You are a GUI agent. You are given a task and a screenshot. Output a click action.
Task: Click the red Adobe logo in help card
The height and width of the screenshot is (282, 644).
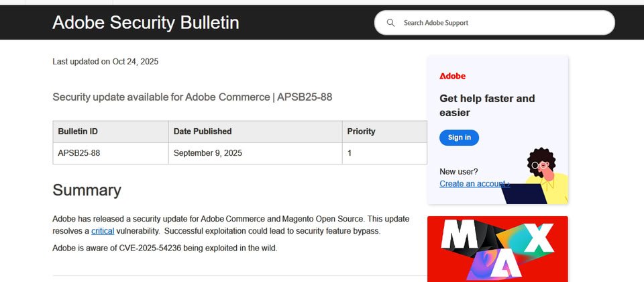(x=452, y=76)
